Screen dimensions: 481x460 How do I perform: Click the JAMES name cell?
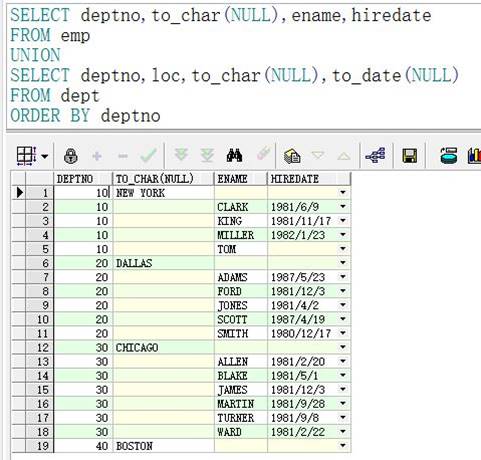(x=241, y=390)
